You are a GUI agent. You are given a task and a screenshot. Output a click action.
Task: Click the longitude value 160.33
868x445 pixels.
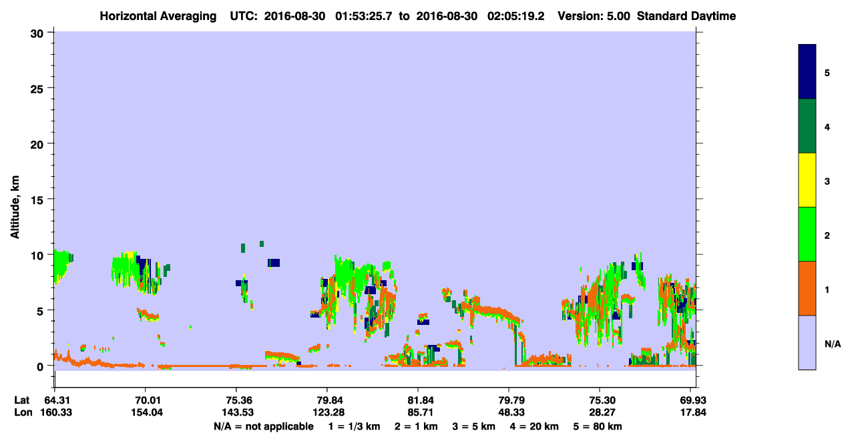55,412
